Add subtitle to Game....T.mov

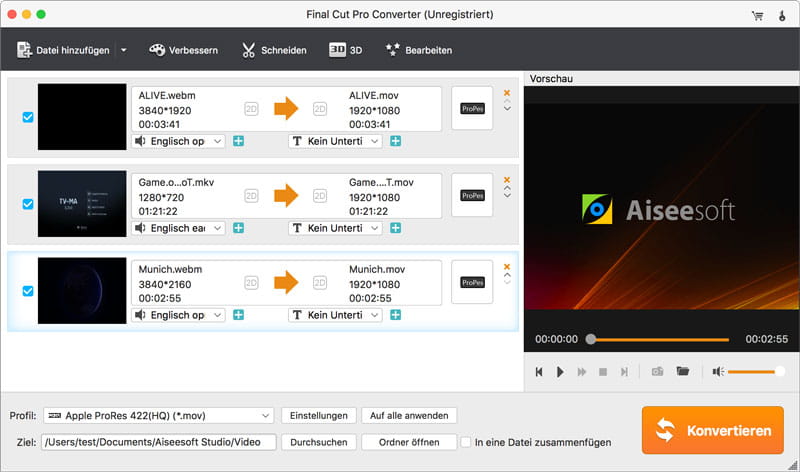395,228
